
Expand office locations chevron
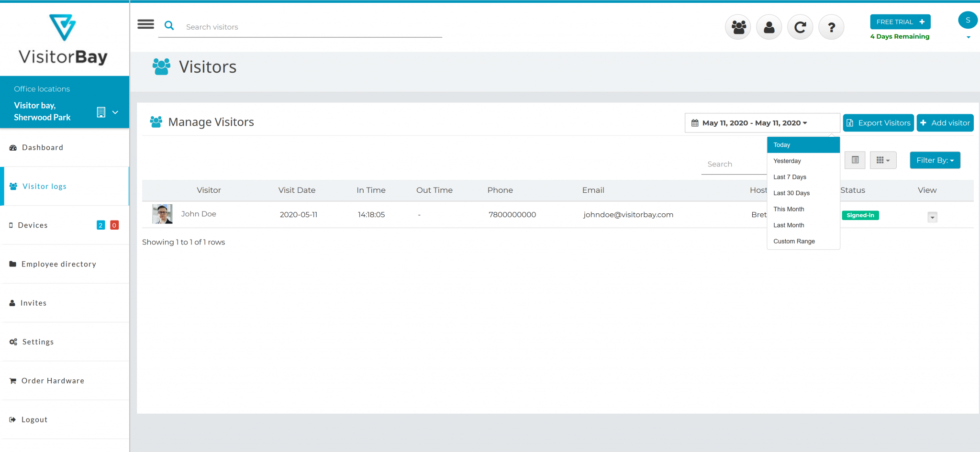[x=115, y=112]
